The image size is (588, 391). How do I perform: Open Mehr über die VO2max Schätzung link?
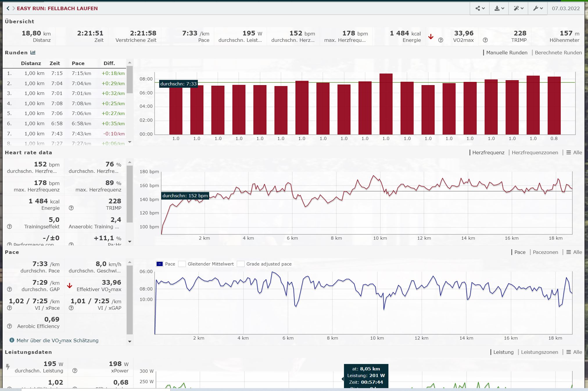pyautogui.click(x=57, y=340)
